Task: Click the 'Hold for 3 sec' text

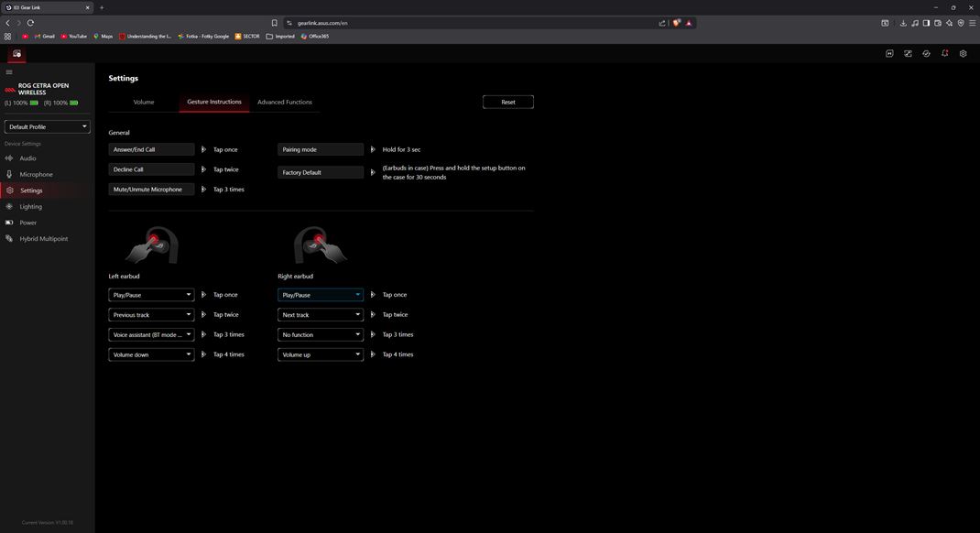Action: click(401, 149)
